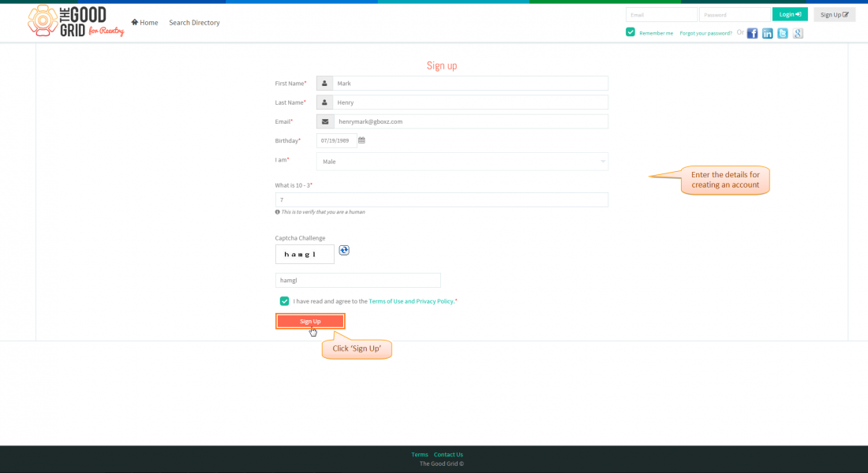This screenshot has width=868, height=473.
Task: Click the person icon beside First Name
Action: pos(324,83)
